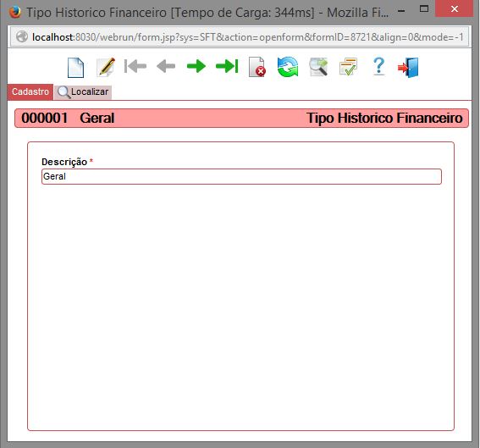Click the new record blank page icon
This screenshot has height=448, width=480.
point(75,67)
